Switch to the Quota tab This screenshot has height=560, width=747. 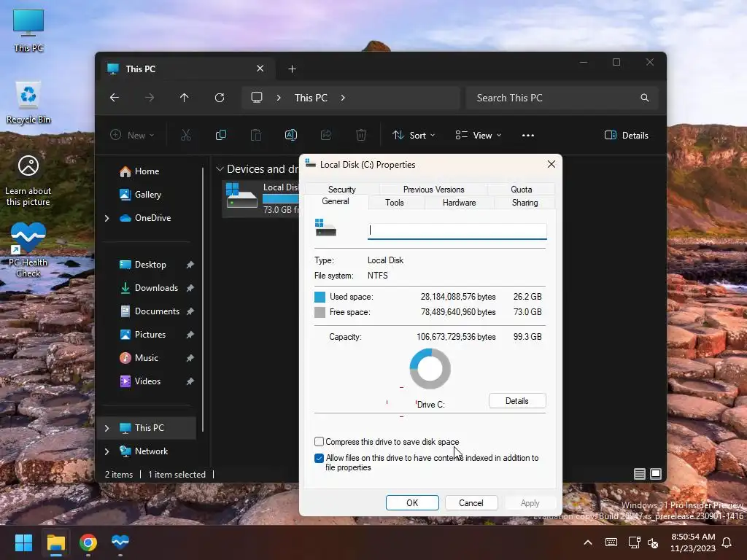(521, 189)
